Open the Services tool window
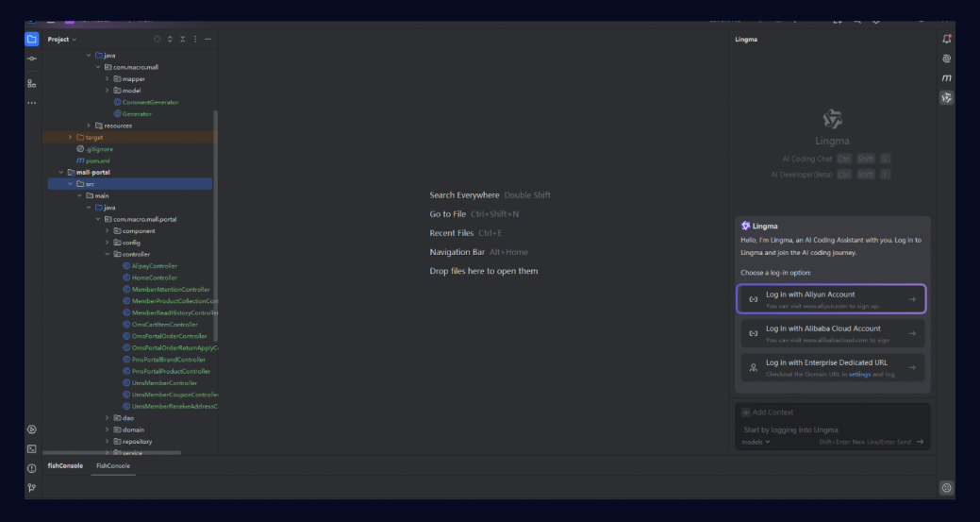This screenshot has height=522, width=980. coord(32,429)
